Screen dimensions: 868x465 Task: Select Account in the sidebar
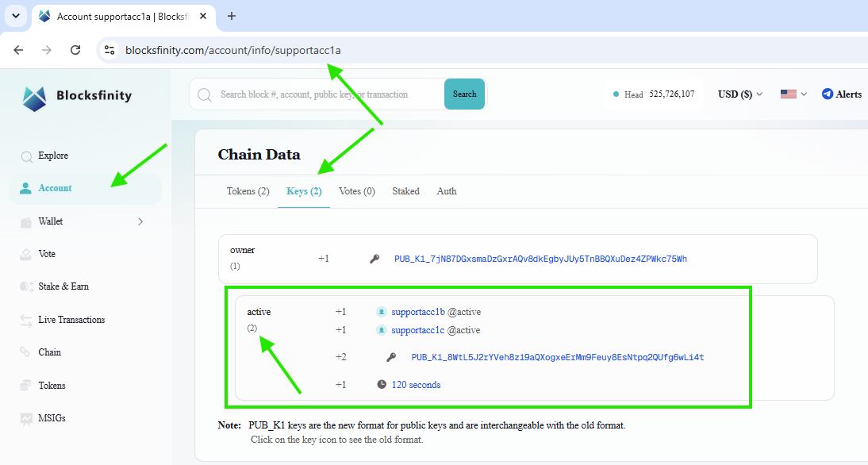85,188
